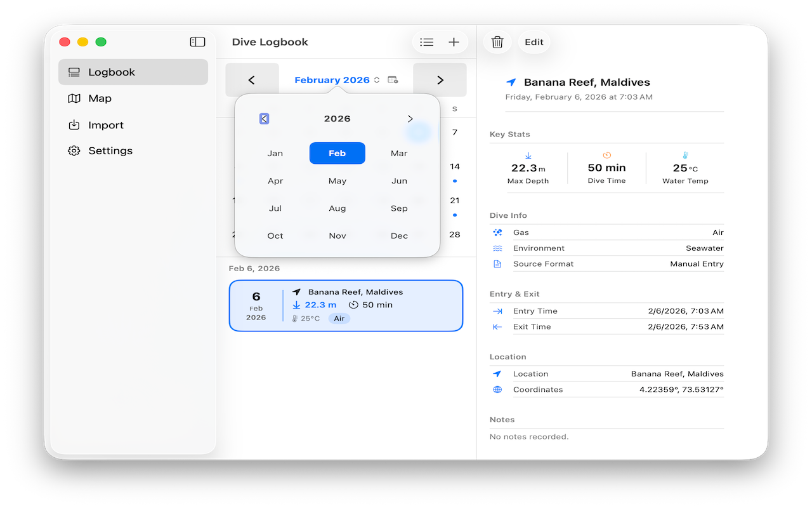This screenshot has width=812, height=508.
Task: Open the Map sidebar section
Action: pos(133,98)
